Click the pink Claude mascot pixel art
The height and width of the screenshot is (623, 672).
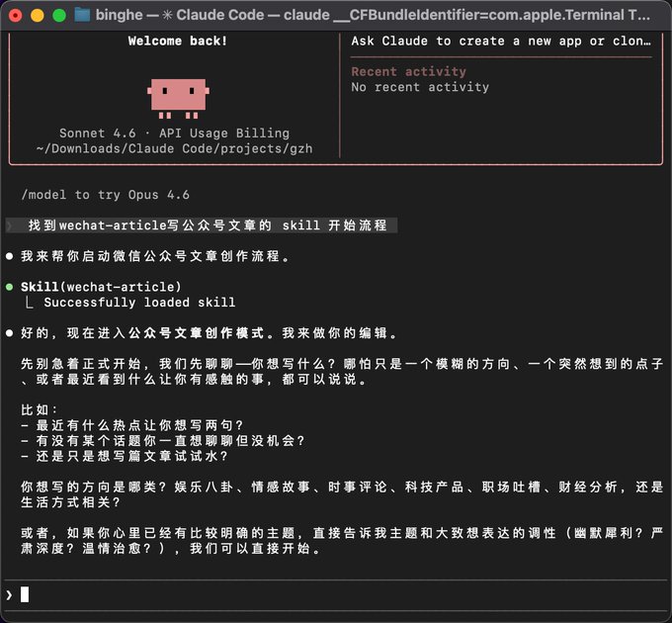click(178, 98)
